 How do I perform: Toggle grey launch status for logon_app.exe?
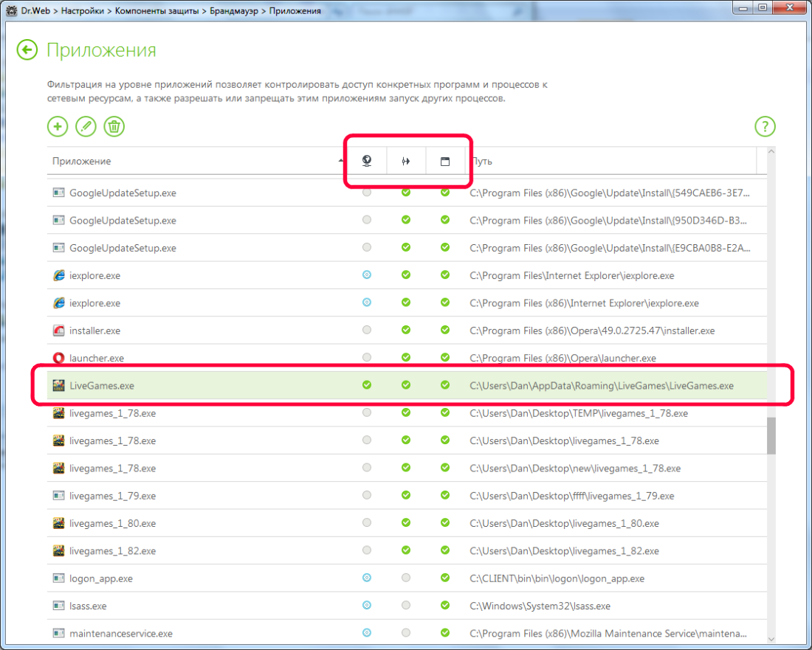[406, 578]
